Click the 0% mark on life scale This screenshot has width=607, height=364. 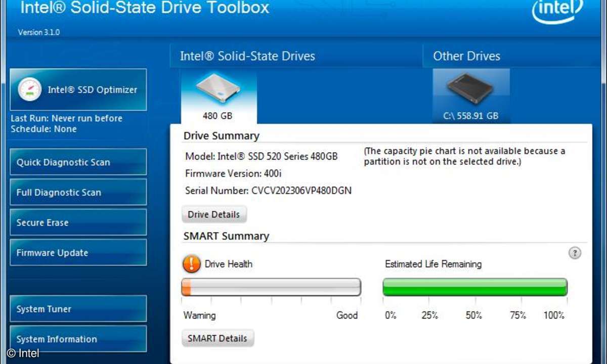pyautogui.click(x=391, y=315)
